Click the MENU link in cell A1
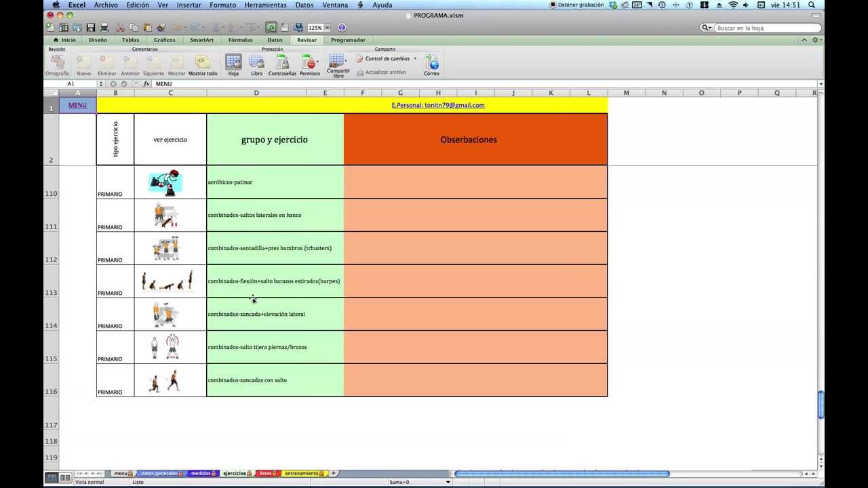The width and height of the screenshot is (868, 488). click(77, 105)
